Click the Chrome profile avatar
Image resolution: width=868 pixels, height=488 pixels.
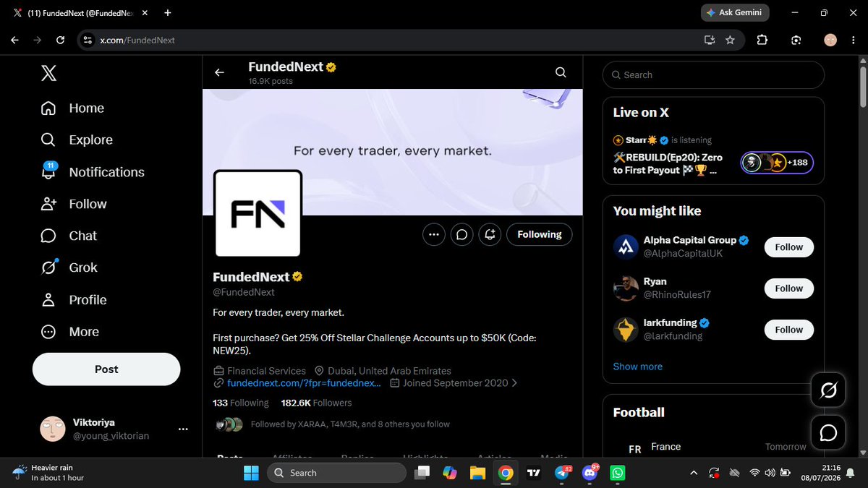(830, 40)
